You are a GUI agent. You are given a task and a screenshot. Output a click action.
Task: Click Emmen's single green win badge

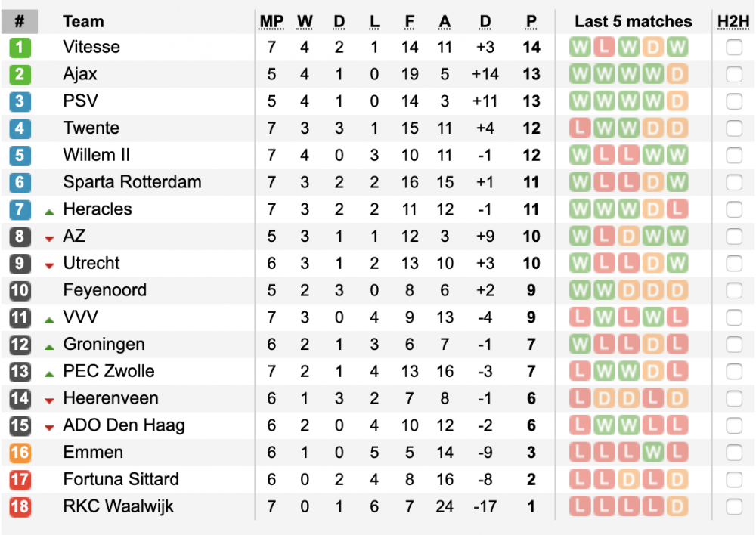655,453
